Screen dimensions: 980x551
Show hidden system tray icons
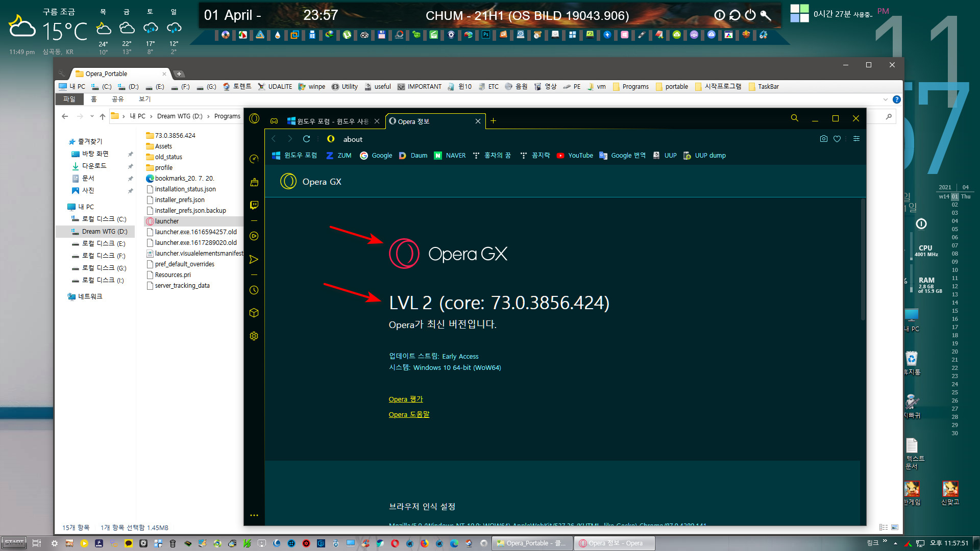(895, 543)
